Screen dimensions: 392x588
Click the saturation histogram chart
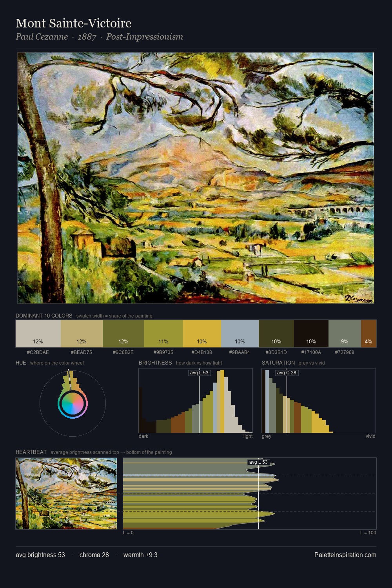[x=319, y=401]
